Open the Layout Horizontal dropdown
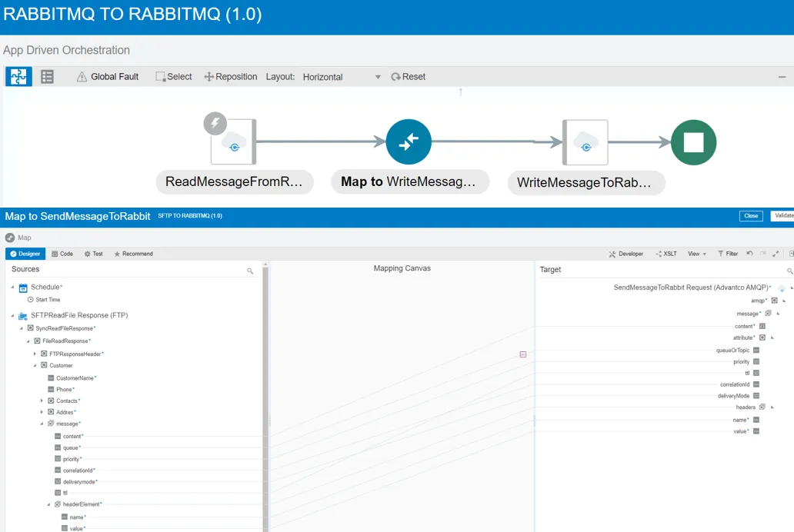The height and width of the screenshot is (532, 794). [x=342, y=77]
